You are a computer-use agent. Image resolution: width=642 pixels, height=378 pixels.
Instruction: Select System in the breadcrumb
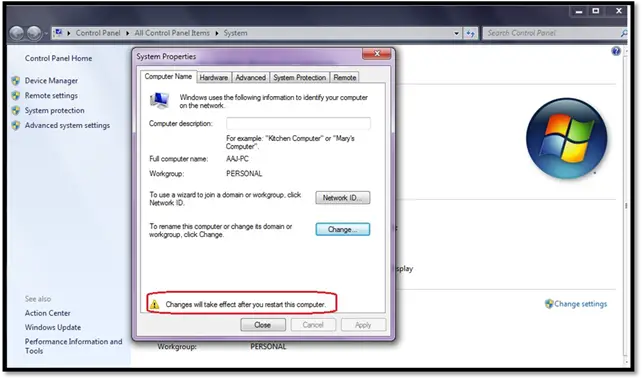click(x=235, y=33)
